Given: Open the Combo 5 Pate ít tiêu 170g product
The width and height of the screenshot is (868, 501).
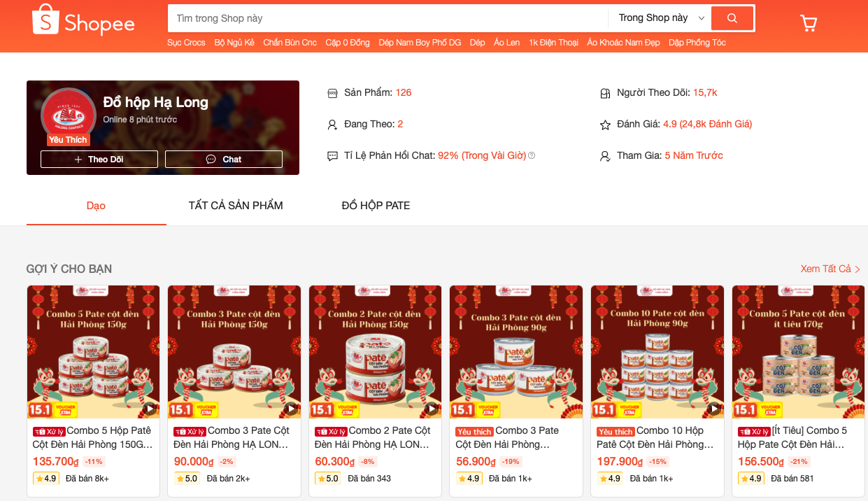Looking at the screenshot, I should [798, 351].
